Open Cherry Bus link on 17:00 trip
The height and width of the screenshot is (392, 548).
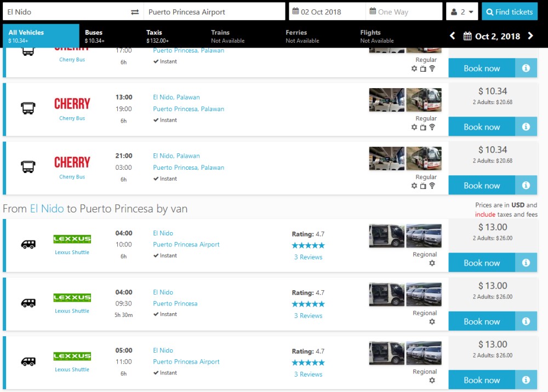[x=72, y=60]
